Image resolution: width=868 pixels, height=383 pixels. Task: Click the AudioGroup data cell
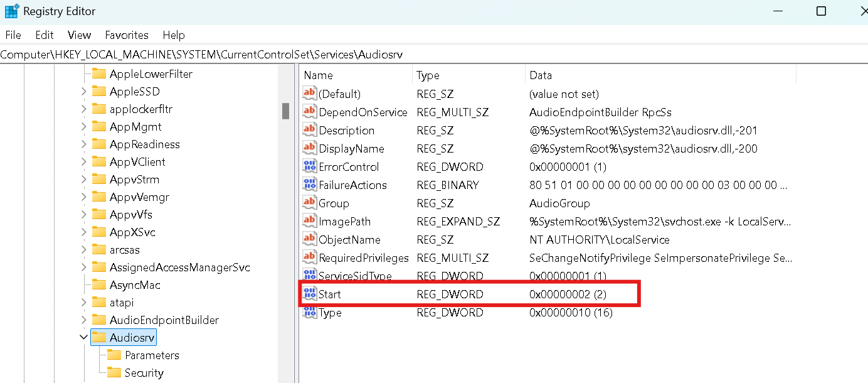(x=559, y=203)
